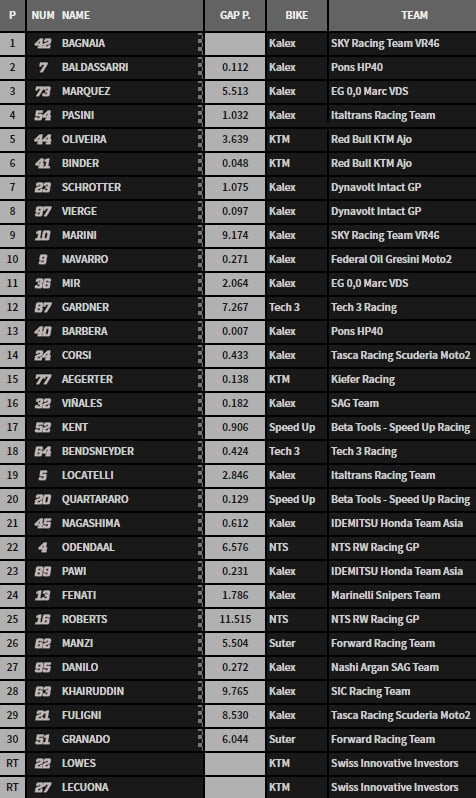Click the P position column header
The height and width of the screenshot is (798, 476).
tap(12, 15)
